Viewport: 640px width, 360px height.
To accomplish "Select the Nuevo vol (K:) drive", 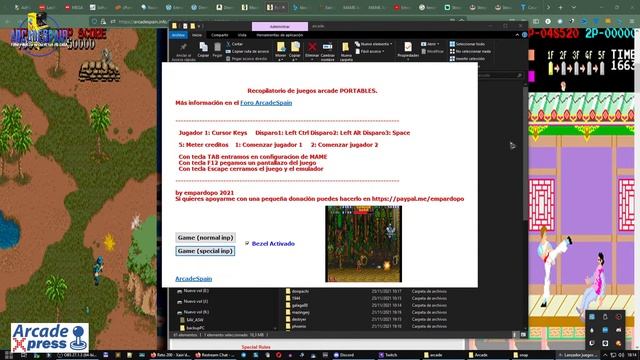I will (x=193, y=312).
